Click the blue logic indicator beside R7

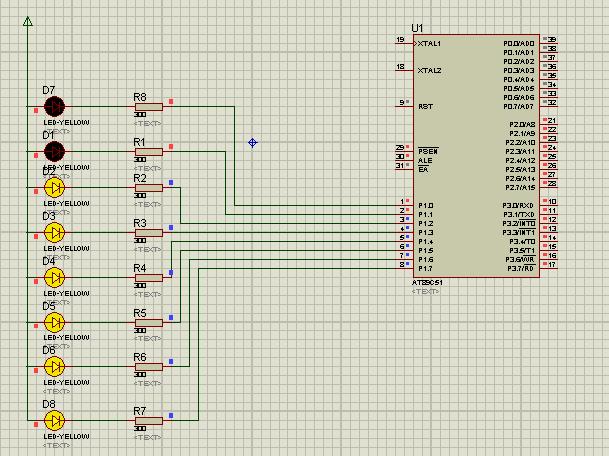tap(171, 416)
